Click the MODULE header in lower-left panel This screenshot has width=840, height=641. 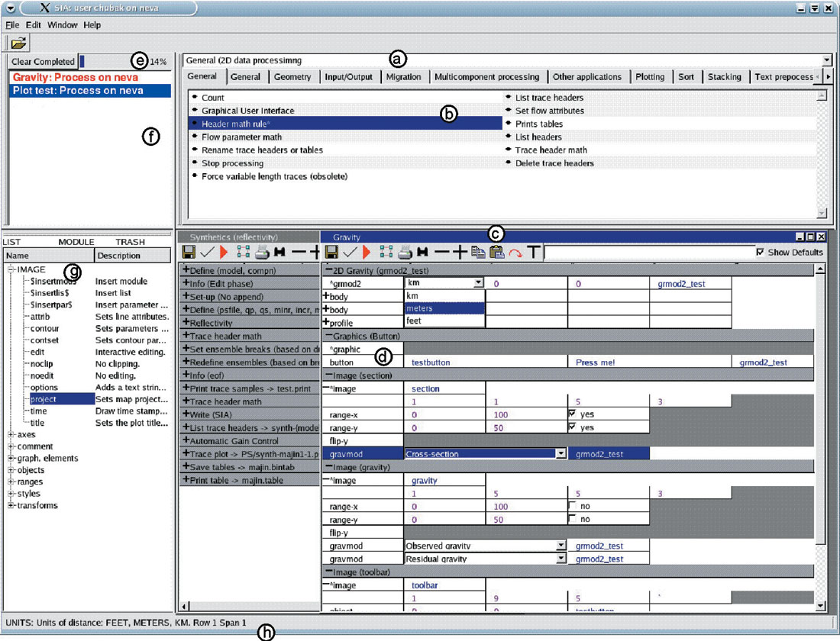click(76, 242)
